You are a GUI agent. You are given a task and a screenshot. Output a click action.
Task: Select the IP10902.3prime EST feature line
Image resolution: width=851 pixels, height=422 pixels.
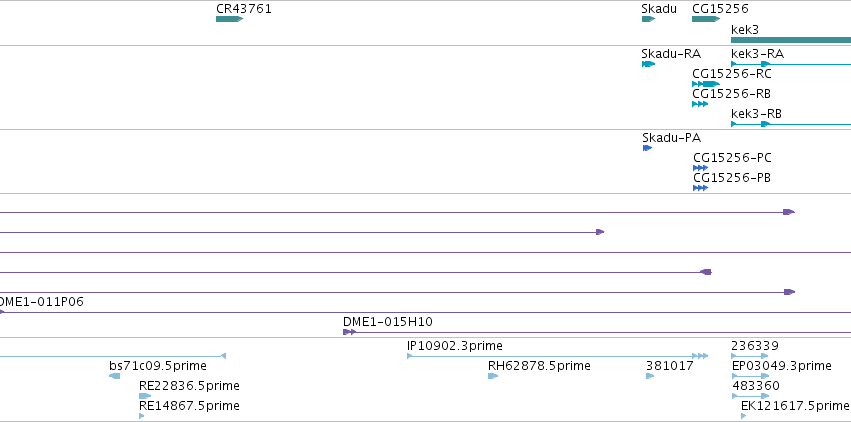(557, 356)
